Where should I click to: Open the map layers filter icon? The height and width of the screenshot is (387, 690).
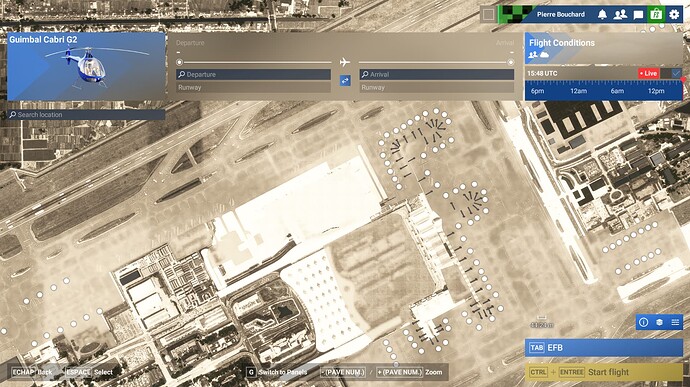tap(659, 322)
